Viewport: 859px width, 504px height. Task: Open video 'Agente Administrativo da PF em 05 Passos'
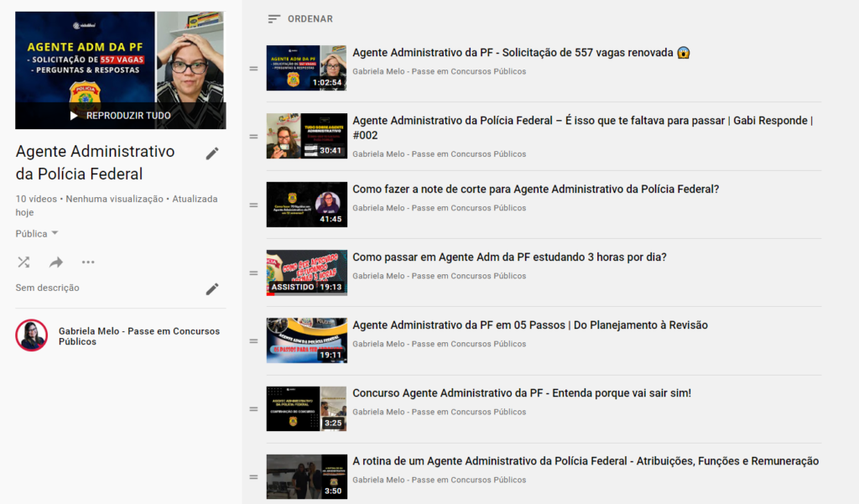click(530, 325)
